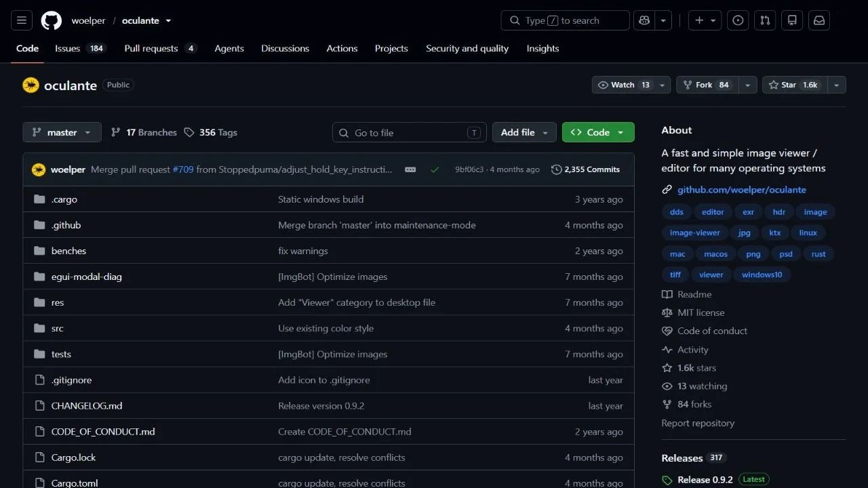Viewport: 868px width, 488px height.
Task: Click the Type / to search box
Action: point(566,20)
